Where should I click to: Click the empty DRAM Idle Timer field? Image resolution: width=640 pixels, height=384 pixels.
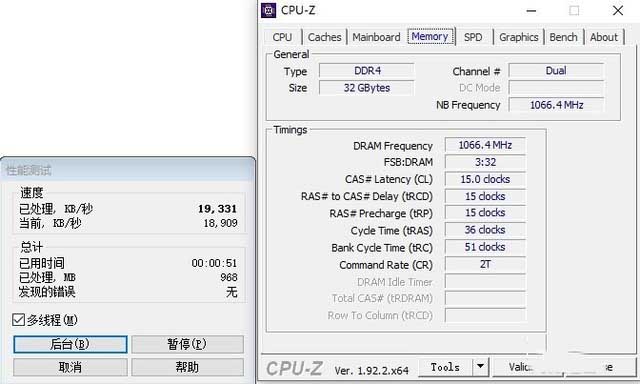pyautogui.click(x=485, y=282)
